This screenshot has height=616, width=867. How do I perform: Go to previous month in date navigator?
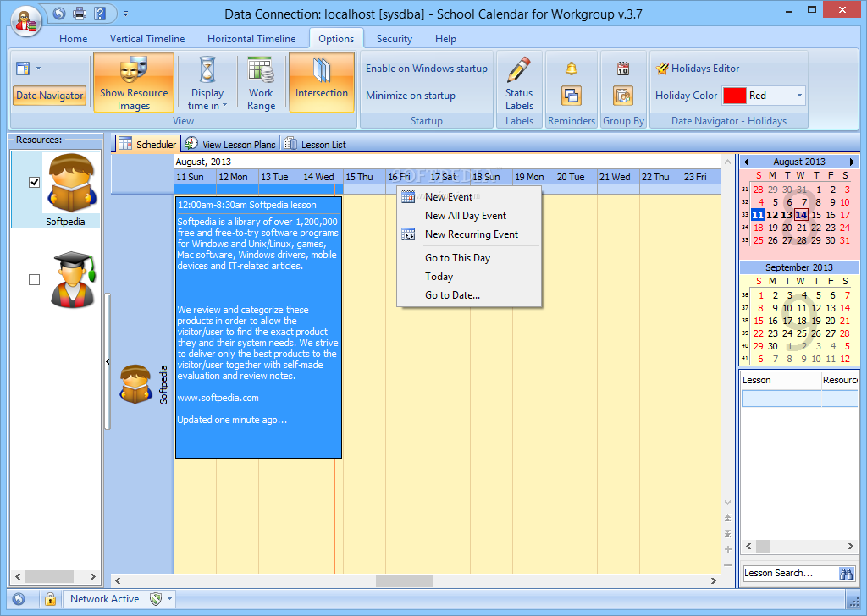[x=747, y=162]
